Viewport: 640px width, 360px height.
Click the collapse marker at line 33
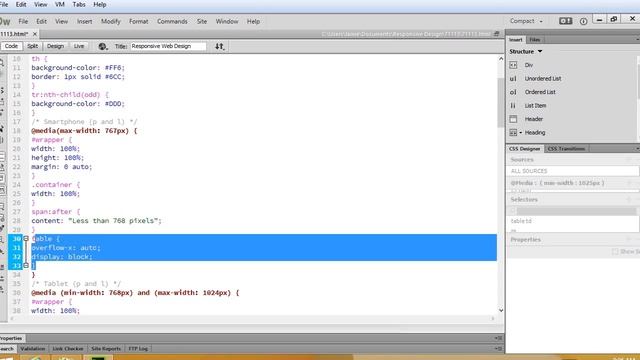tap(26, 265)
